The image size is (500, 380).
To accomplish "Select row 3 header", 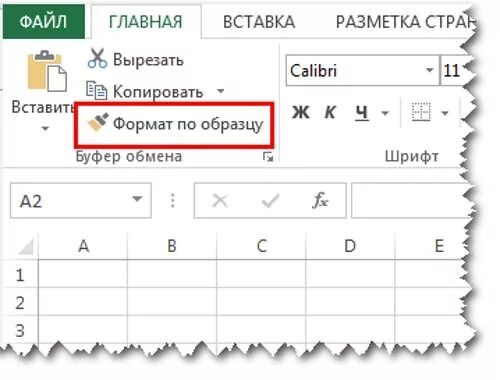I will [20, 330].
